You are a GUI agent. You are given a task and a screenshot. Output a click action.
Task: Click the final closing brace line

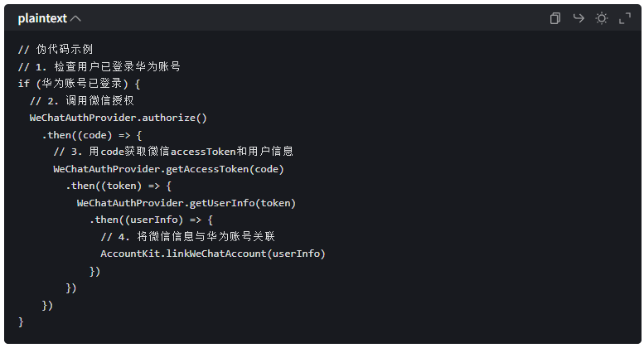click(22, 321)
